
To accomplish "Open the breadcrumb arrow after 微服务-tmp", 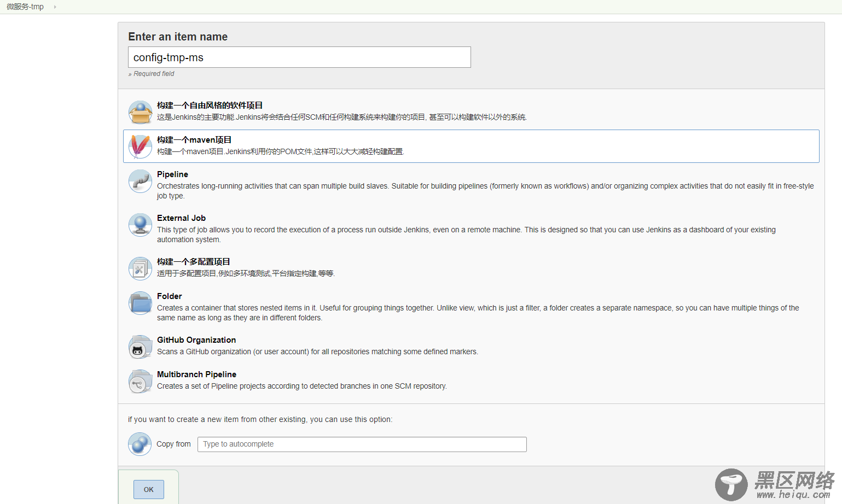I will pos(55,7).
